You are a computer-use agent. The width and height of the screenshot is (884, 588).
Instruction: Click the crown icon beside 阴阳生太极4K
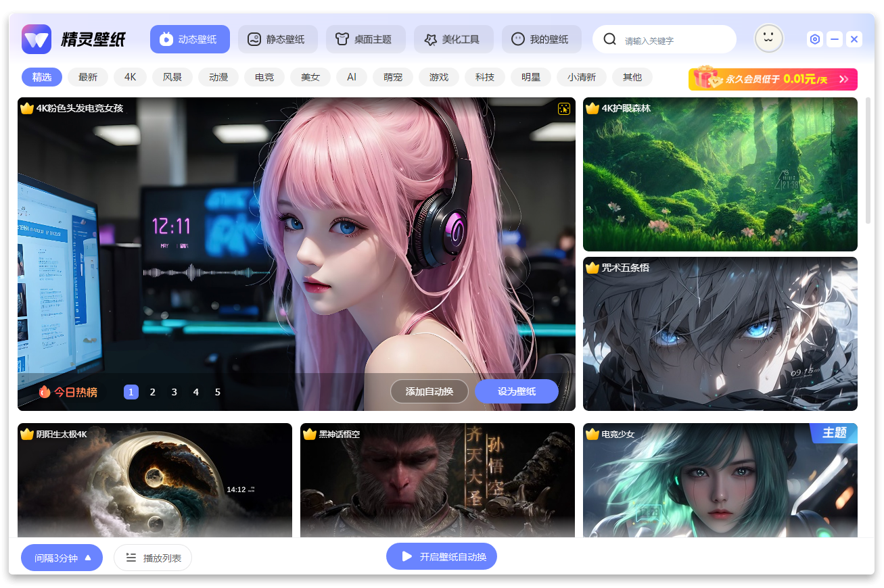tap(27, 434)
